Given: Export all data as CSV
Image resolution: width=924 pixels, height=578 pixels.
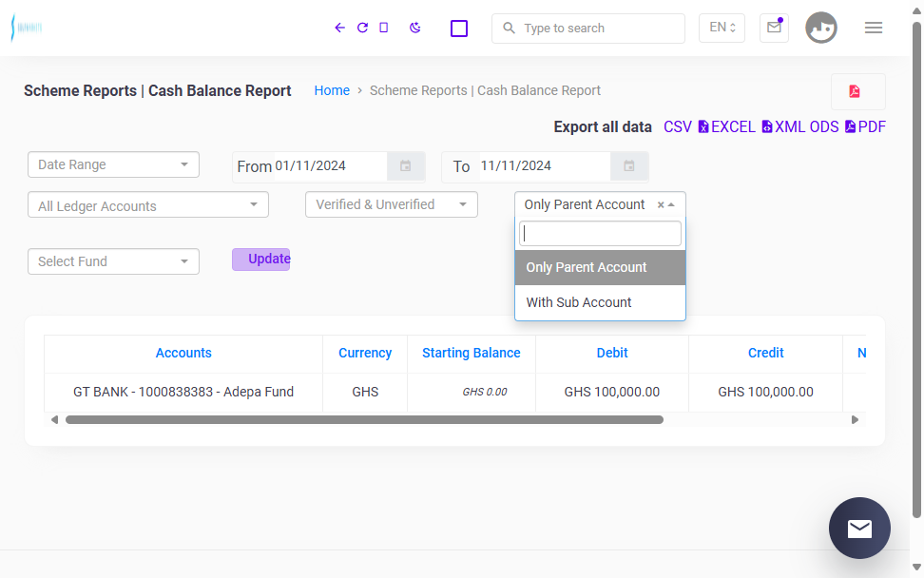Looking at the screenshot, I should 678,127.
